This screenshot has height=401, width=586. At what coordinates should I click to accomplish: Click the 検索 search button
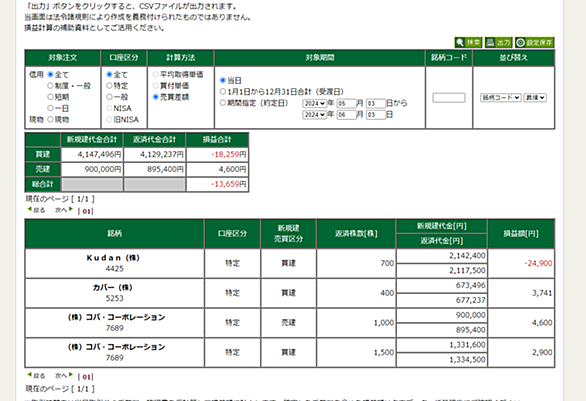click(x=468, y=42)
